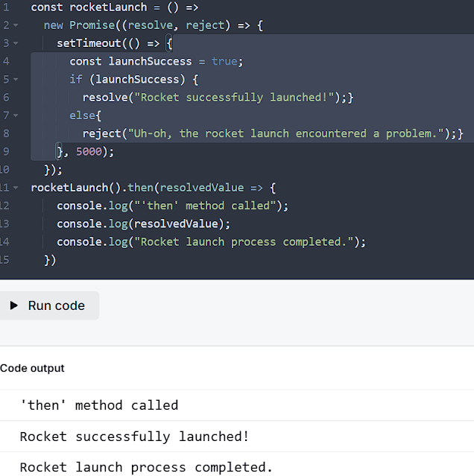
Task: Click the closing }); on line 10
Action: point(53,170)
